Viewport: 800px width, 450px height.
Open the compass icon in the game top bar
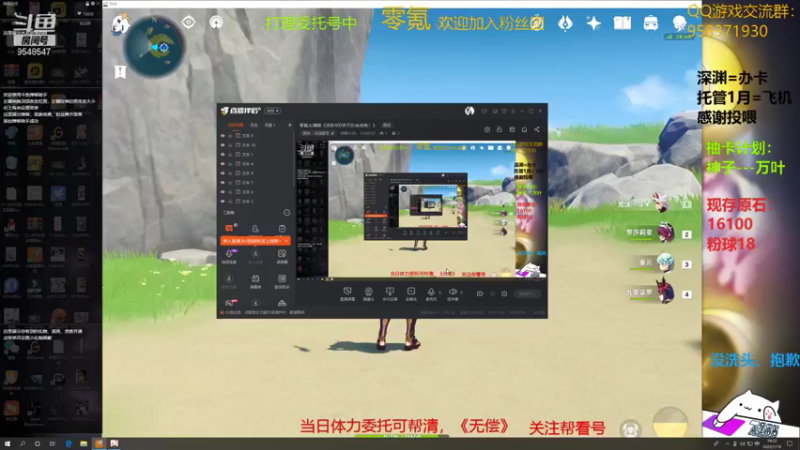tap(537, 23)
